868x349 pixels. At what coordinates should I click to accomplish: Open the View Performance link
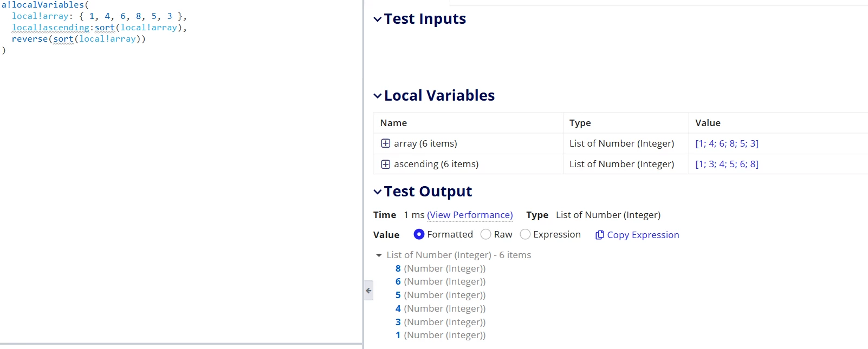pyautogui.click(x=470, y=215)
